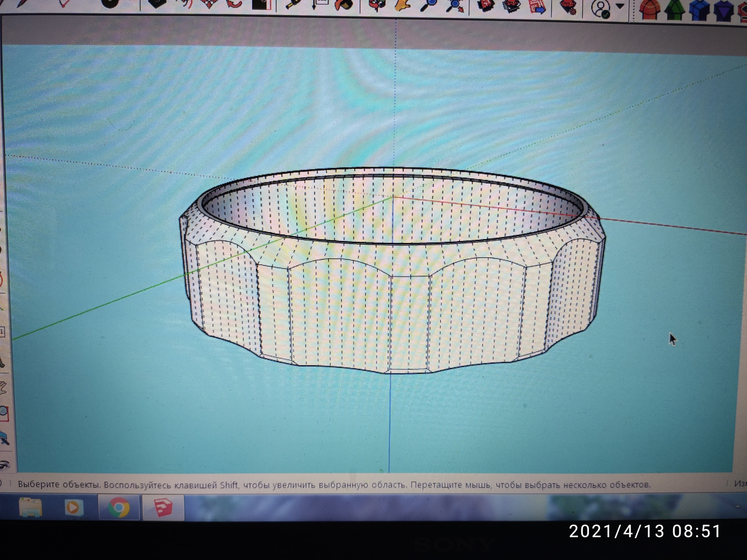Open the 3D Warehouse

(486, 5)
